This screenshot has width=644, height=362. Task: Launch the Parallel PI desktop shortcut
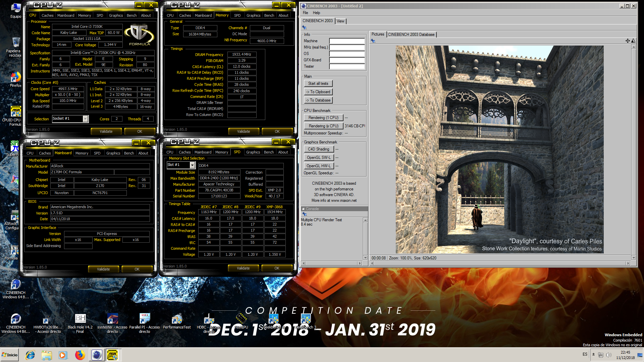[145, 323]
